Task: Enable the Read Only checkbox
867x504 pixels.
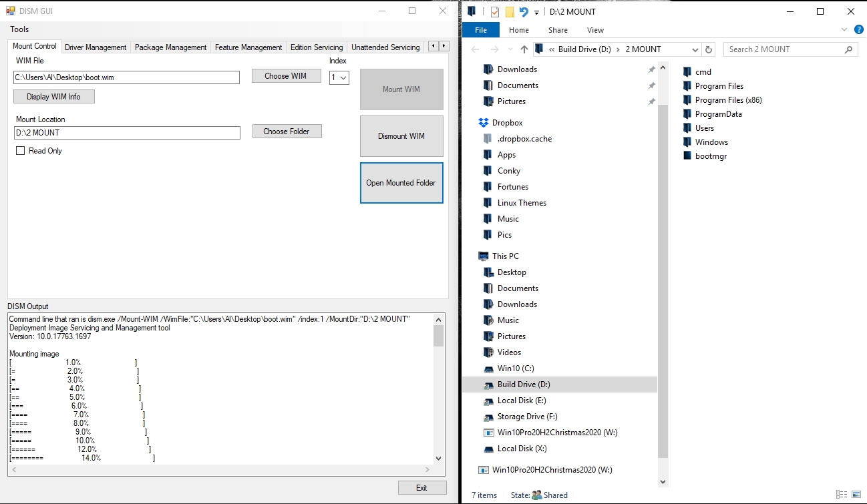Action: (20, 151)
